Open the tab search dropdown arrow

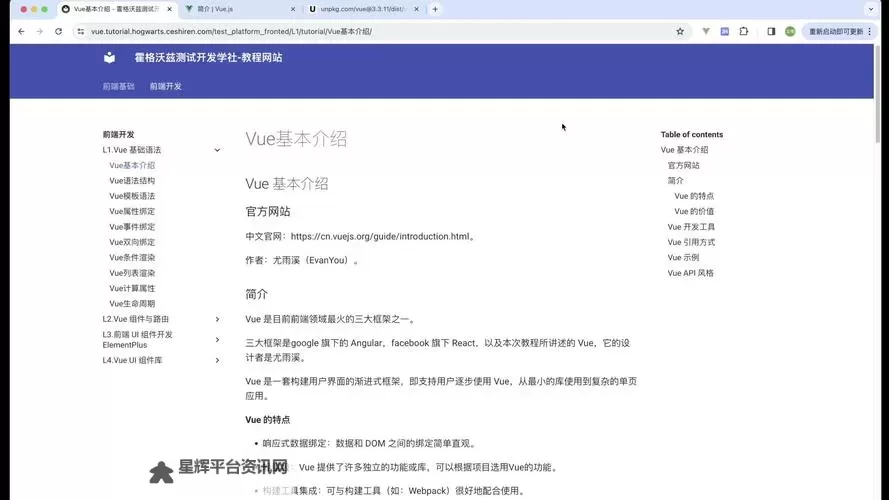tap(871, 9)
